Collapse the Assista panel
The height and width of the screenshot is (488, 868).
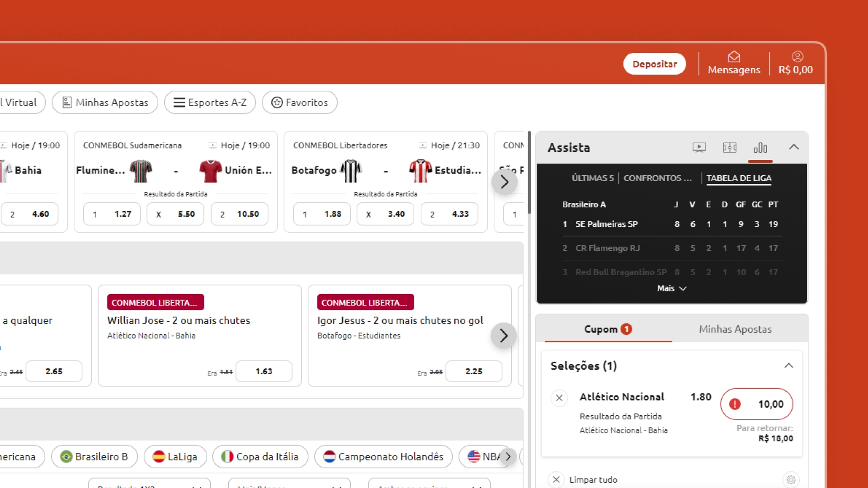pos(794,147)
